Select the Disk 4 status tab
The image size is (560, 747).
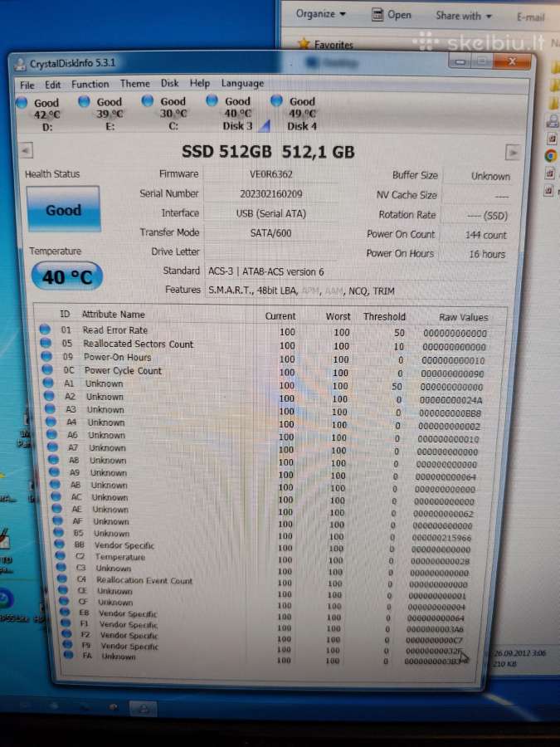[x=296, y=114]
